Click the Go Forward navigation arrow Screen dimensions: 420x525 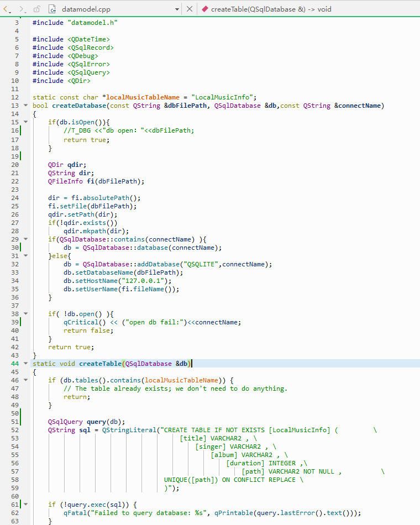pyautogui.click(x=22, y=9)
